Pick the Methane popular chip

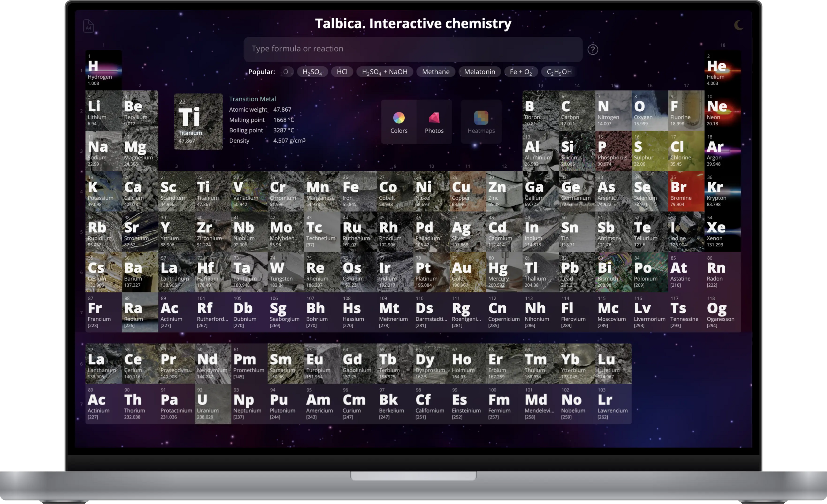coord(436,72)
